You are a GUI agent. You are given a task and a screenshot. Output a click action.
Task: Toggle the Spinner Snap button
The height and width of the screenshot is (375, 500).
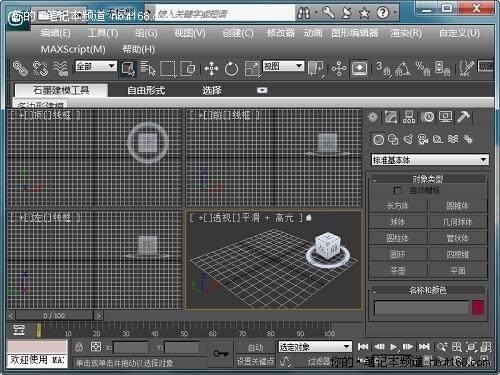pos(443,69)
